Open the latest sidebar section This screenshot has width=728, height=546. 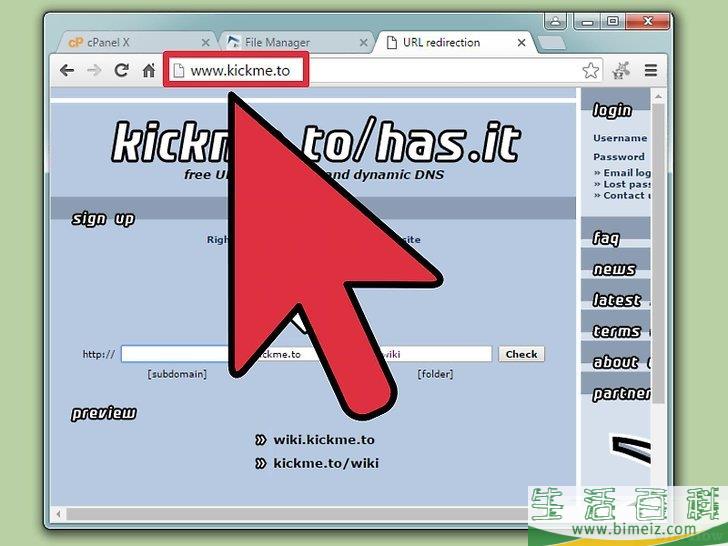pyautogui.click(x=617, y=300)
